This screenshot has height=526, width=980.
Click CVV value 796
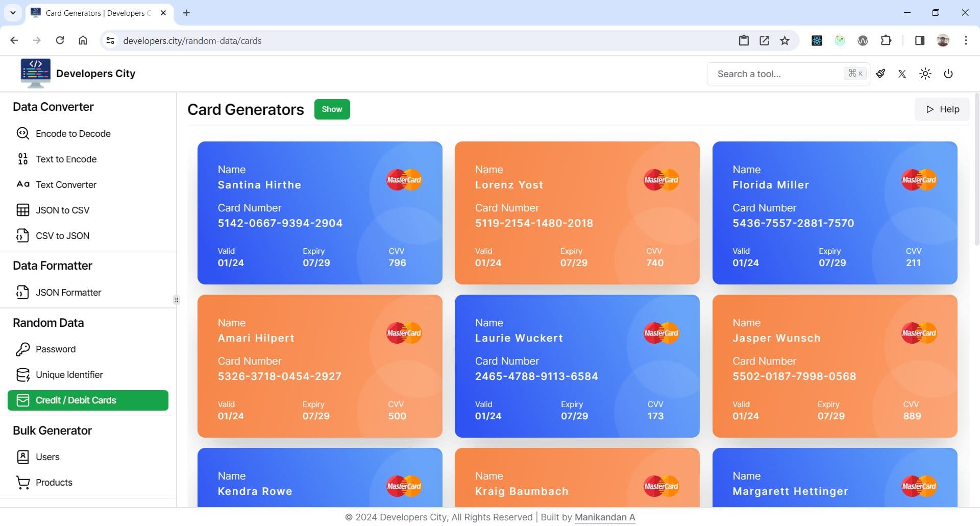(397, 263)
